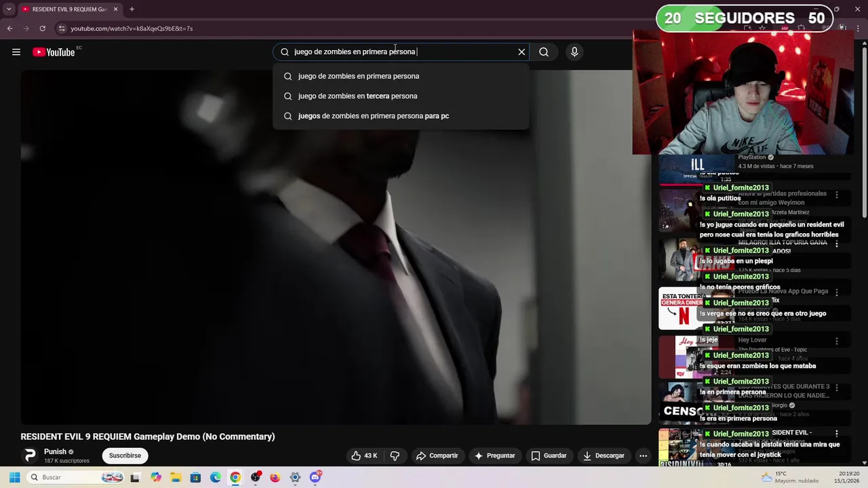Share the video using Compartir
This screenshot has height=488, width=868.
(x=437, y=455)
